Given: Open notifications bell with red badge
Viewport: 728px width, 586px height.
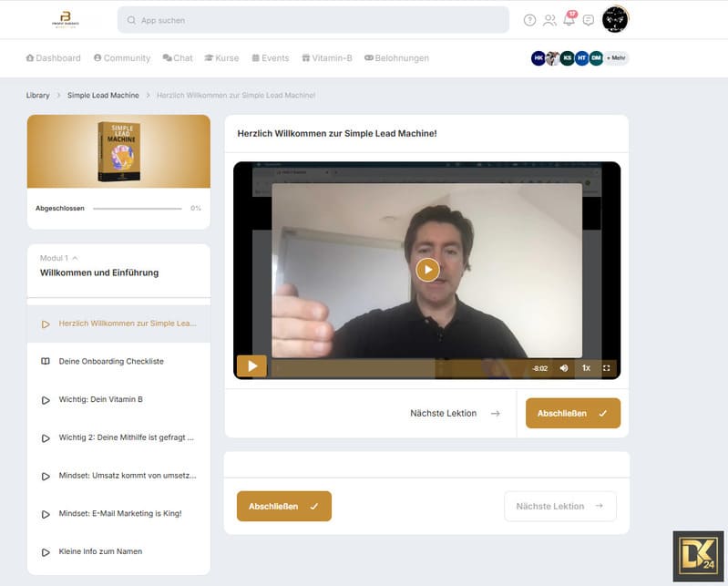Looking at the screenshot, I should tap(569, 19).
